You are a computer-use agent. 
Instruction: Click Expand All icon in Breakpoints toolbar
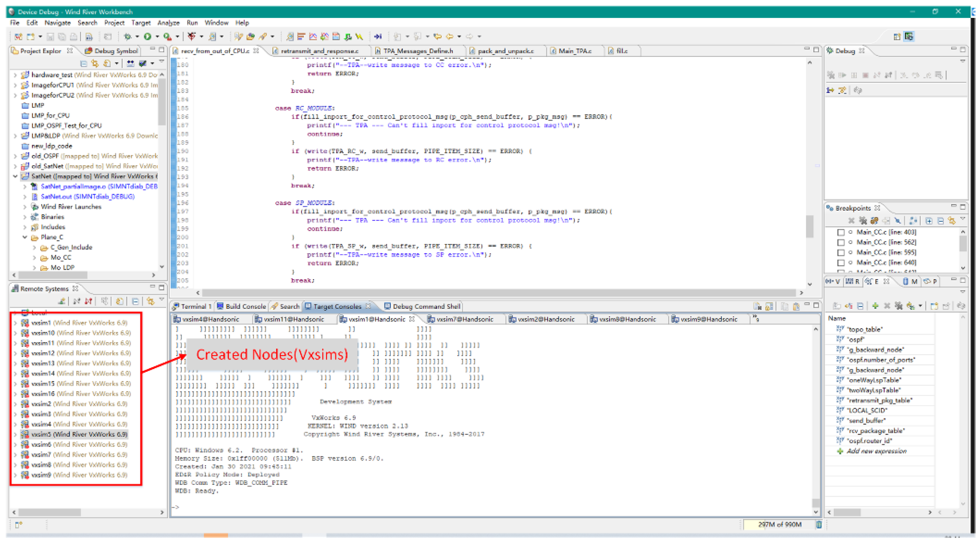point(929,221)
